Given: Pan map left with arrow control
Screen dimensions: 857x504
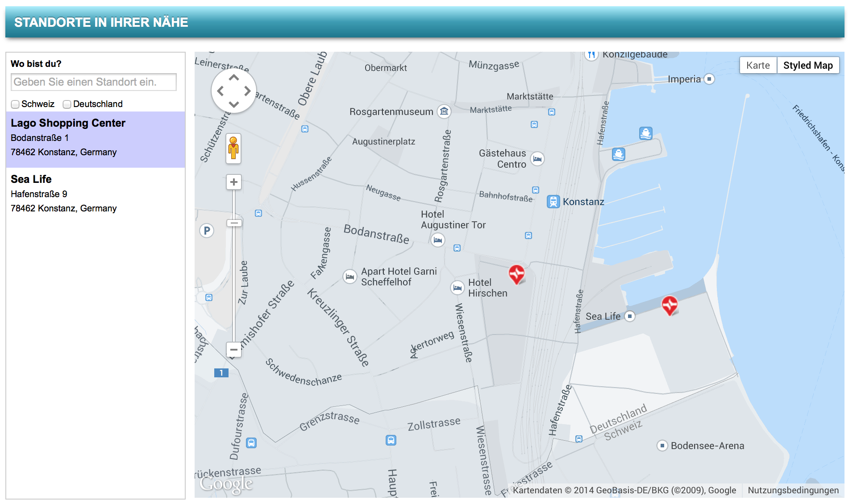Looking at the screenshot, I should click(x=220, y=91).
